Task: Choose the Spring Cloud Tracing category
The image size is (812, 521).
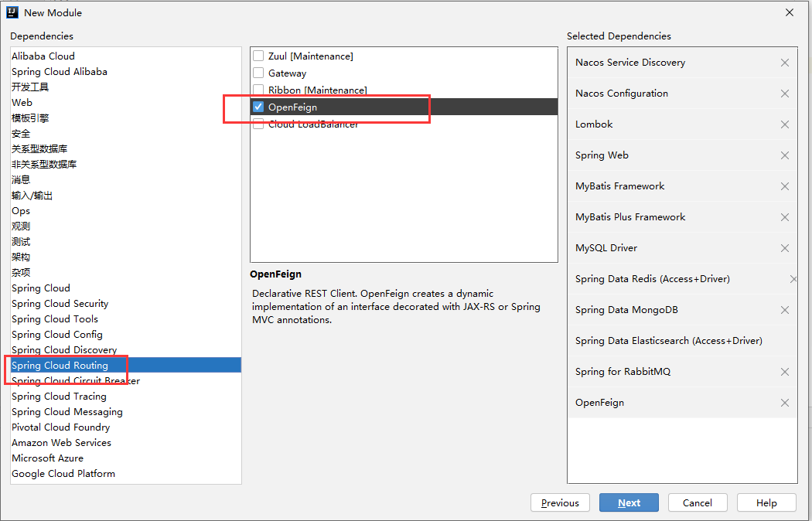Action: tap(126, 397)
